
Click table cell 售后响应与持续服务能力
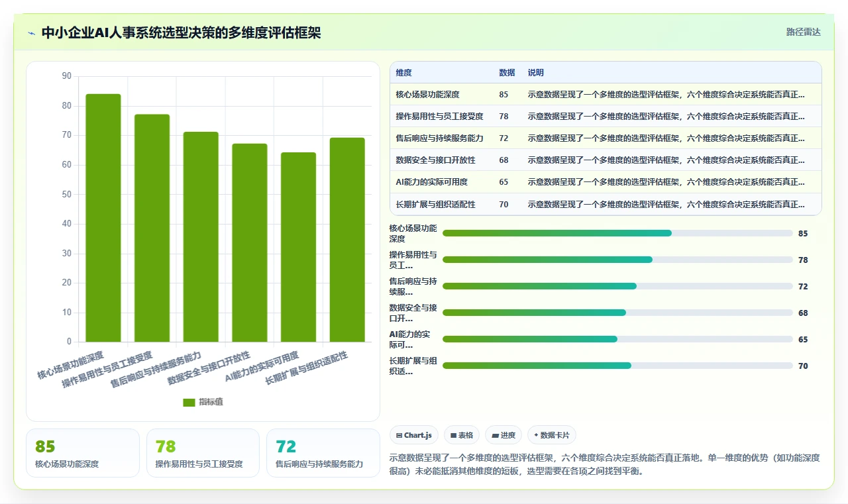point(440,138)
